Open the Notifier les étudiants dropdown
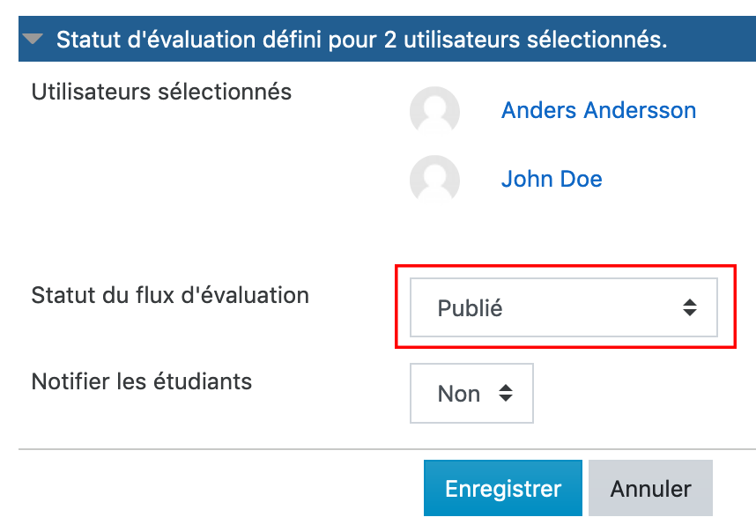 tap(471, 394)
